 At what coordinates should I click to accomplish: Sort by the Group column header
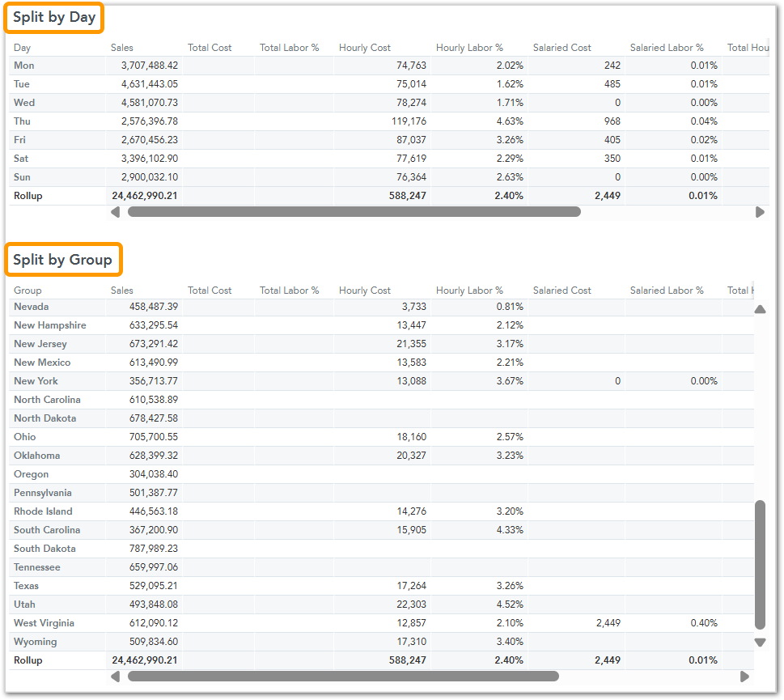point(28,291)
